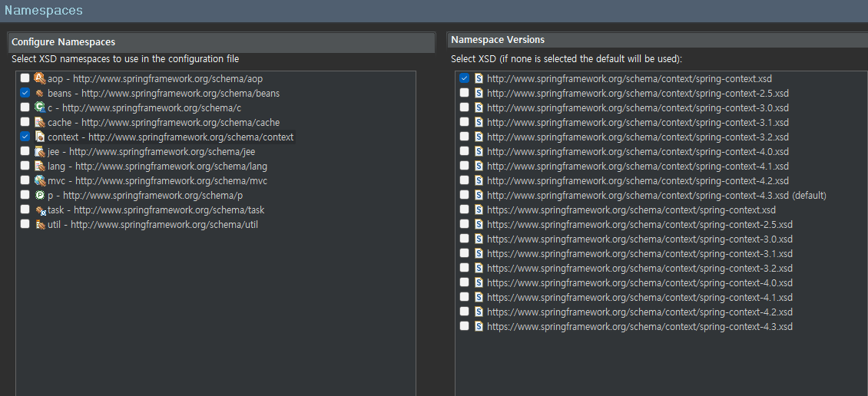
Task: Check the https spring-context.xsd checkbox
Action: pos(464,209)
